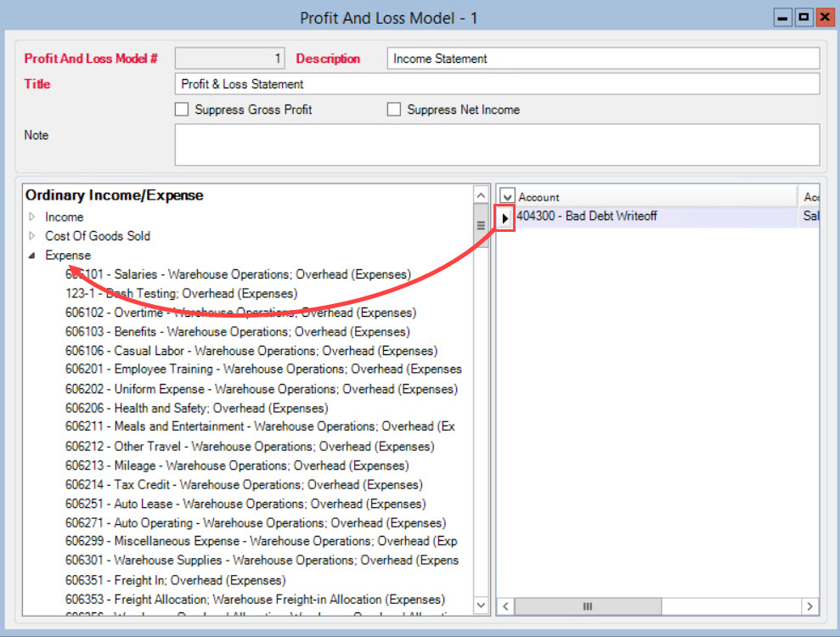Select account 606101 - Salaries
This screenshot has width=840, height=637.
(238, 274)
